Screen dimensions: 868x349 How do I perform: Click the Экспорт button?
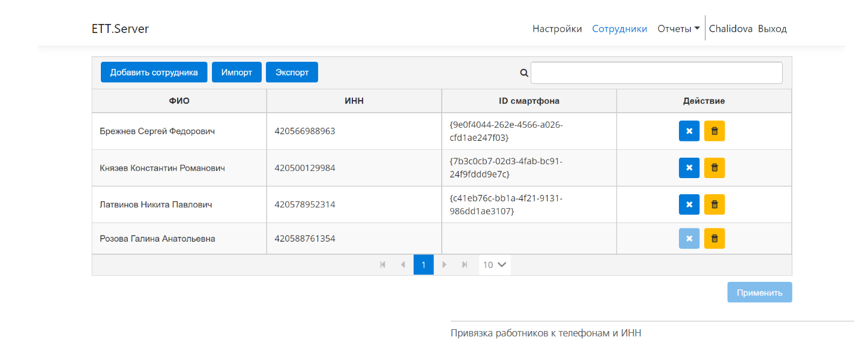[x=292, y=72]
